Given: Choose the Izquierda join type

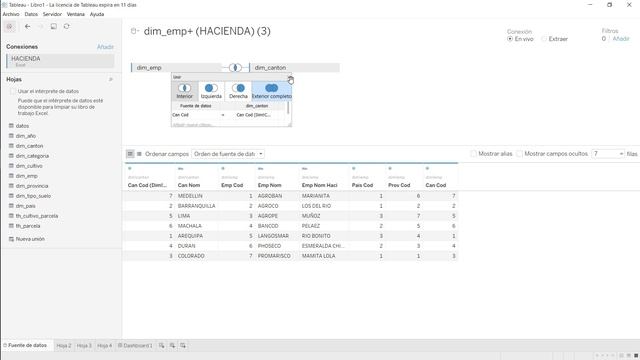Looking at the screenshot, I should point(211,91).
